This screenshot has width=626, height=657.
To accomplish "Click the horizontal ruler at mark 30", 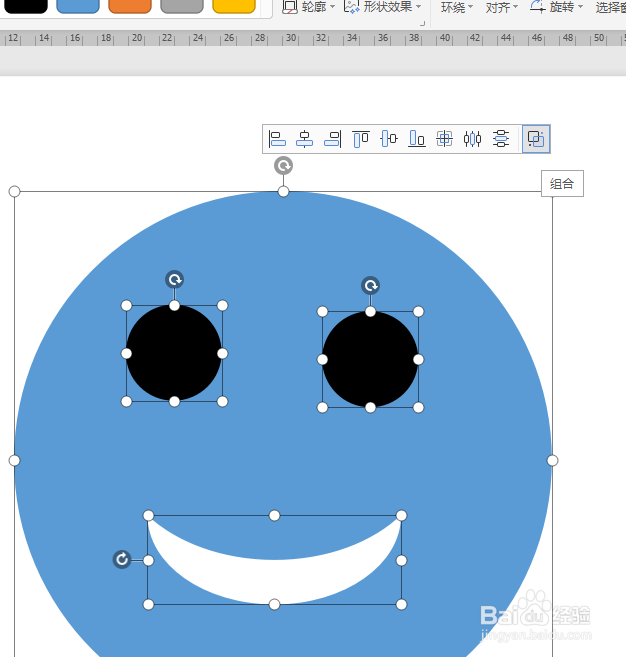I will [291, 38].
